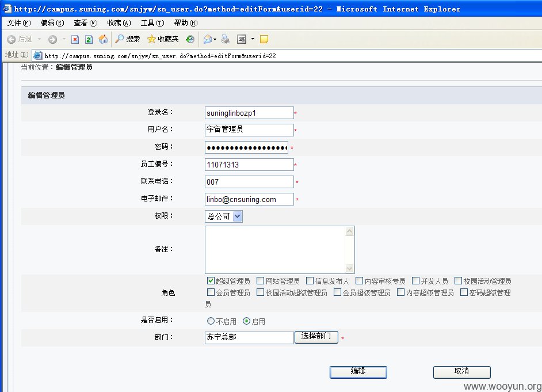Click the page icon in the address bar
542x392 pixels.
37,55
